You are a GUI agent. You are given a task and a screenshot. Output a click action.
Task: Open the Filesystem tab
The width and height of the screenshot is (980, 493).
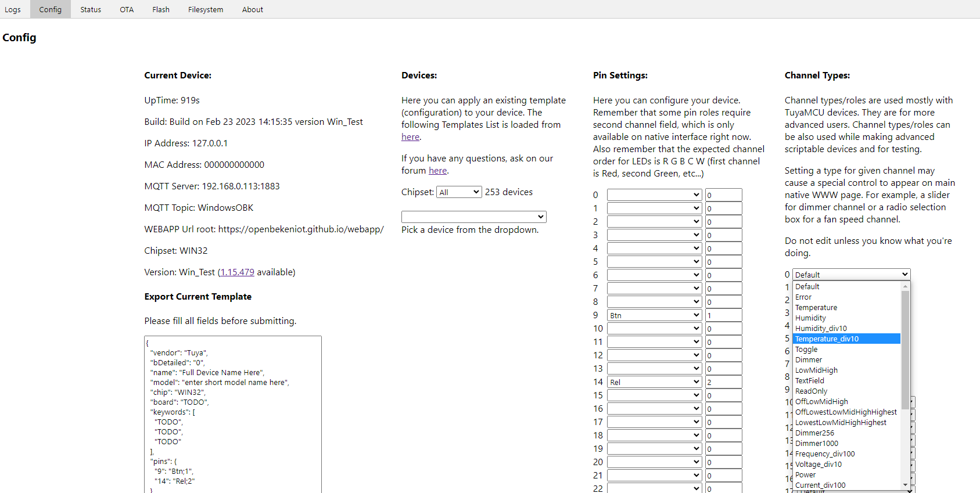coord(206,9)
